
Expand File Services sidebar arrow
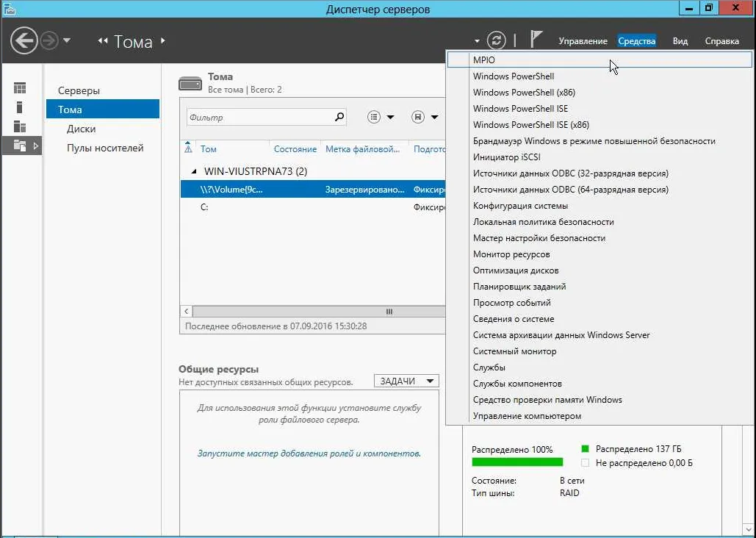(36, 146)
